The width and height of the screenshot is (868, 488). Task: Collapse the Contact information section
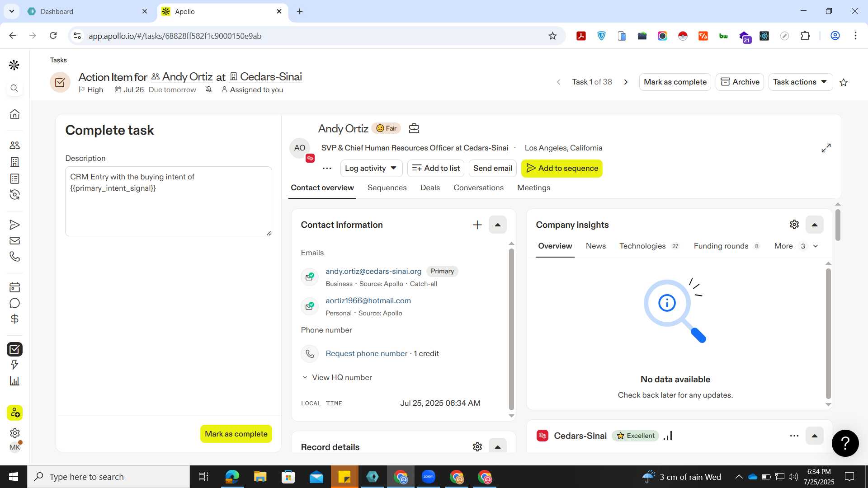pyautogui.click(x=498, y=225)
